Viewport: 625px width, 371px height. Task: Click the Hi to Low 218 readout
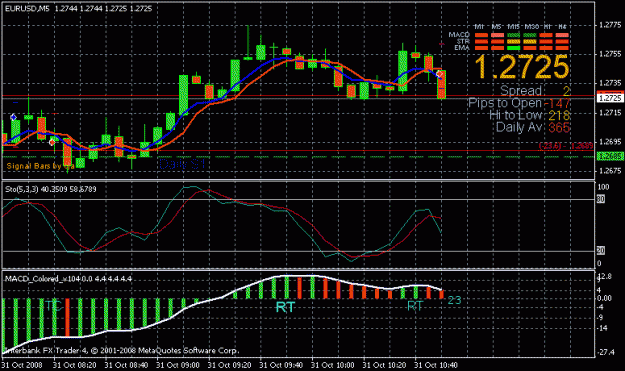(530, 116)
